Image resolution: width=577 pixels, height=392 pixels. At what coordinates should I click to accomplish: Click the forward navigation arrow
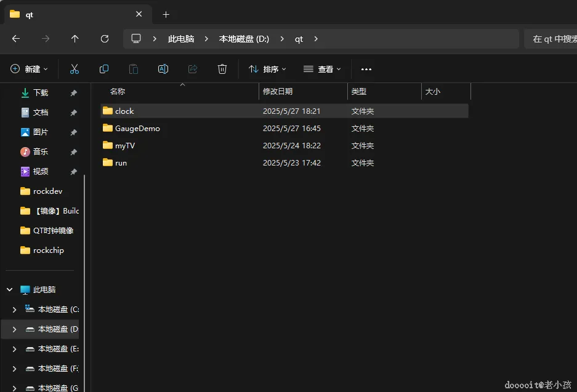pos(46,39)
